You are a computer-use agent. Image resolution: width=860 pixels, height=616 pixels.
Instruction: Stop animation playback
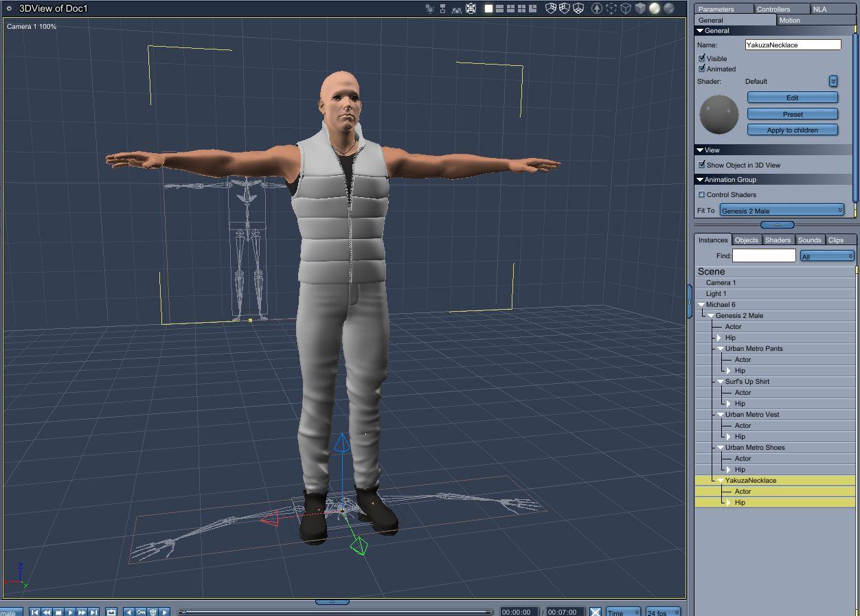pyautogui.click(x=58, y=612)
